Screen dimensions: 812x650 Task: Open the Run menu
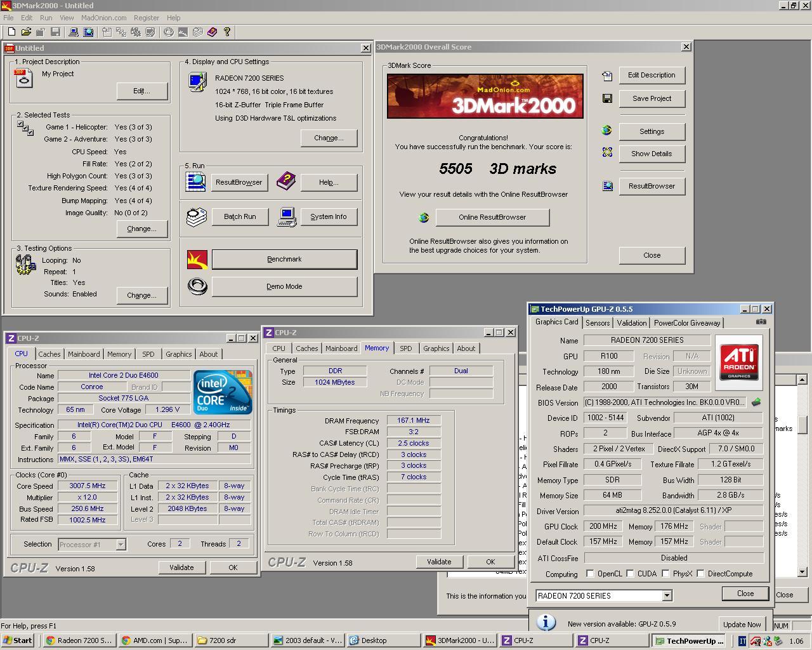click(46, 18)
